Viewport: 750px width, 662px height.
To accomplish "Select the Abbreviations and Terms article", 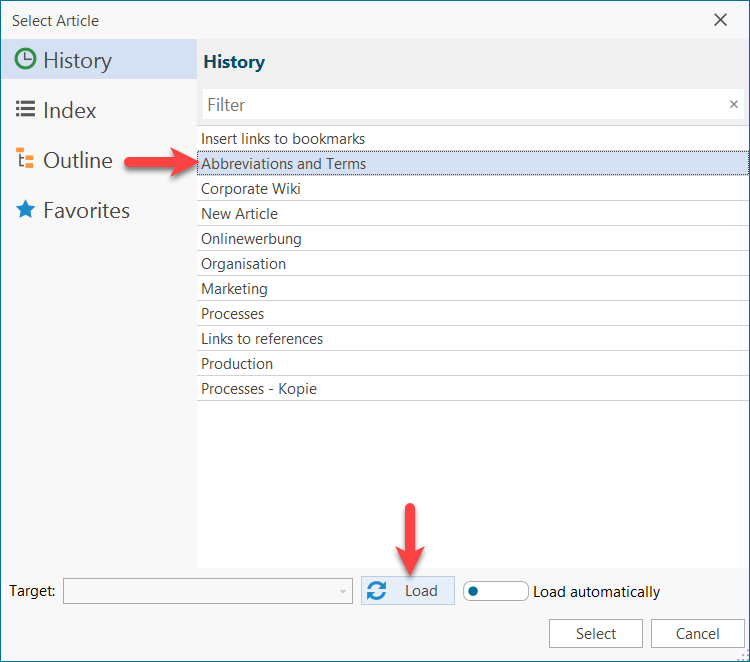I will coord(284,164).
